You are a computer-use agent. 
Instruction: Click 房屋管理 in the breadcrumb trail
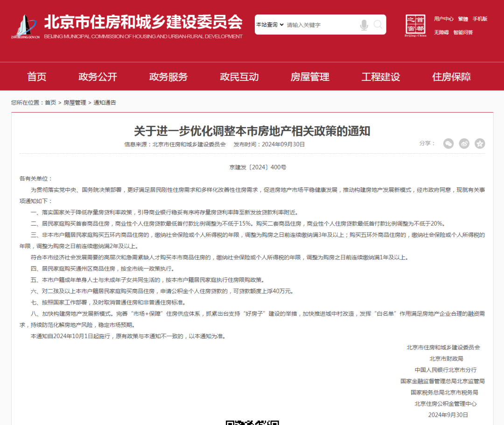click(75, 103)
